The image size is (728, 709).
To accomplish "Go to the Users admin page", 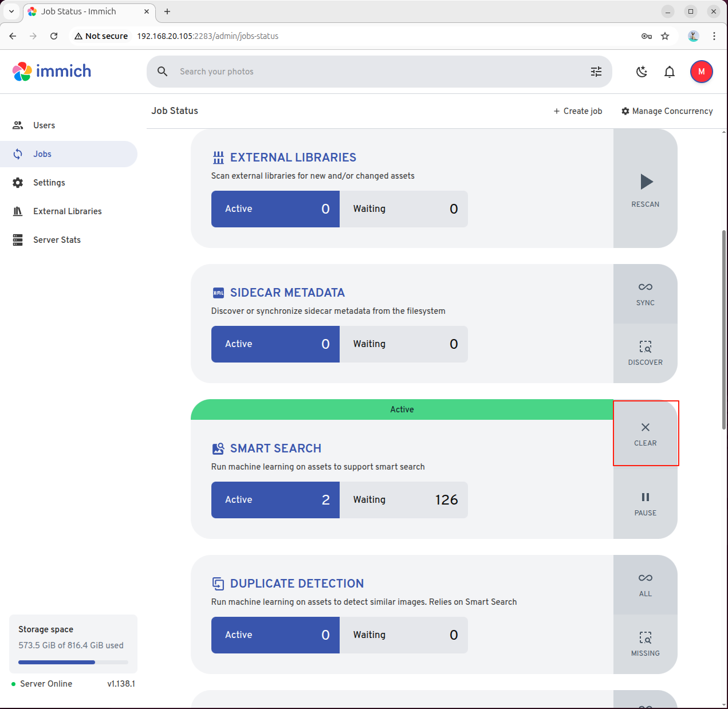I will click(44, 125).
